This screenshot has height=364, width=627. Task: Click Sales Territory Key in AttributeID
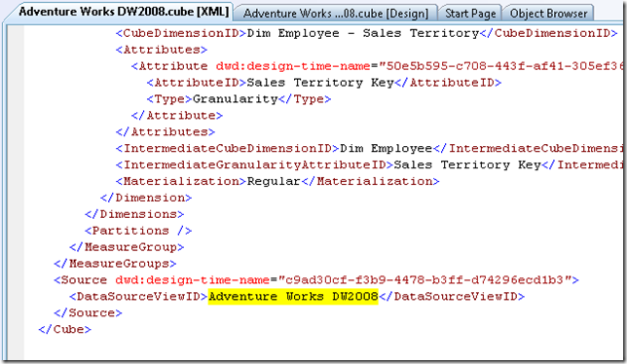320,83
